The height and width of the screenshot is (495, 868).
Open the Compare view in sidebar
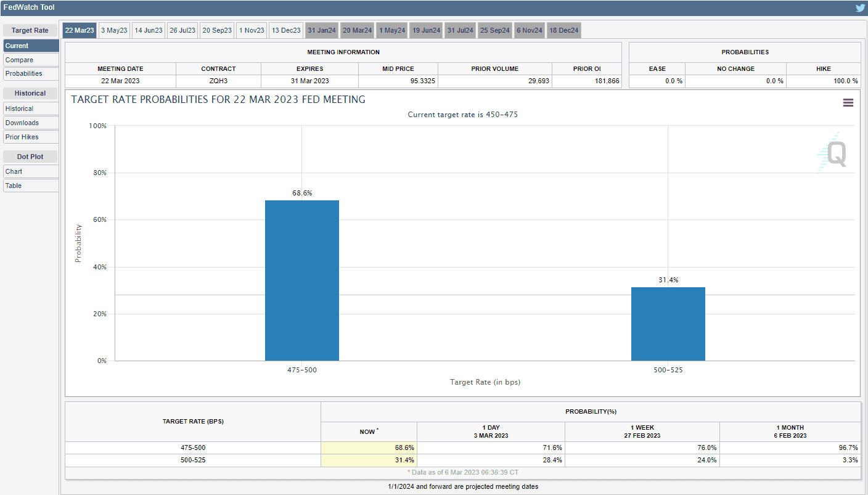(31, 60)
